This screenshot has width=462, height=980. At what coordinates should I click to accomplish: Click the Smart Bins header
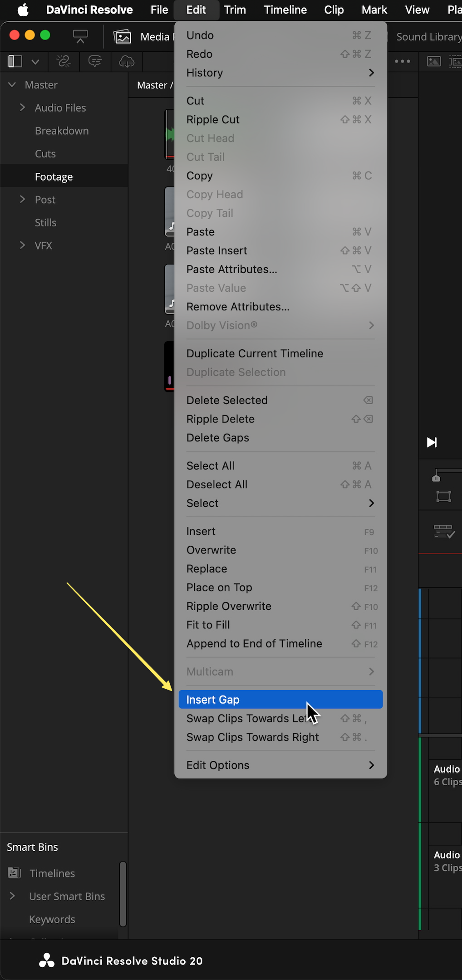(32, 847)
